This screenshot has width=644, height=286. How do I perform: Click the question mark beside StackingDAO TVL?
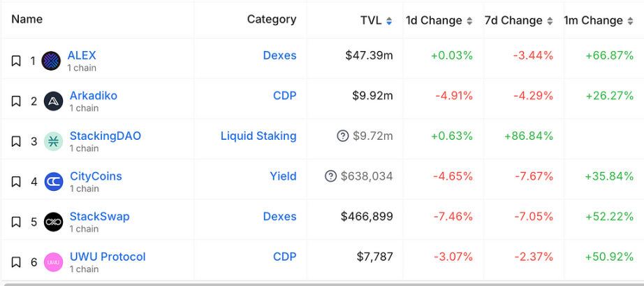pos(342,136)
